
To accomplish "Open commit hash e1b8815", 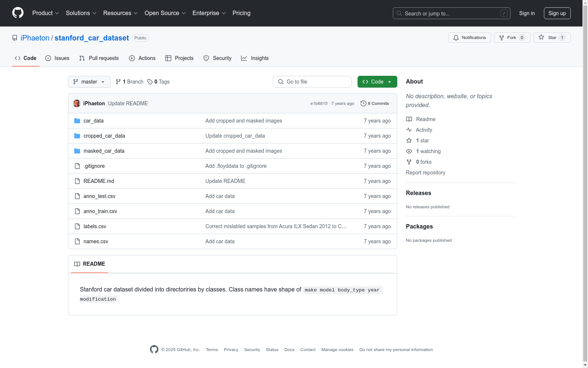I will pyautogui.click(x=319, y=103).
